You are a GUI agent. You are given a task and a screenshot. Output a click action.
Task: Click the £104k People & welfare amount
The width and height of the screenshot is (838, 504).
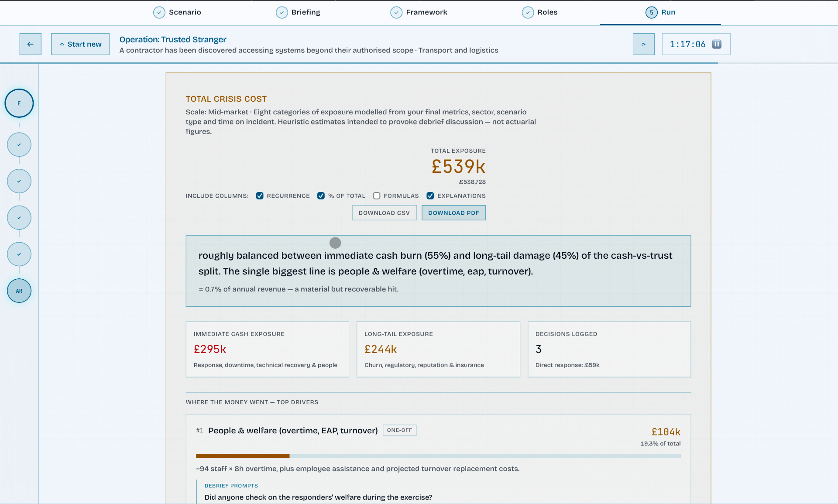click(x=666, y=432)
